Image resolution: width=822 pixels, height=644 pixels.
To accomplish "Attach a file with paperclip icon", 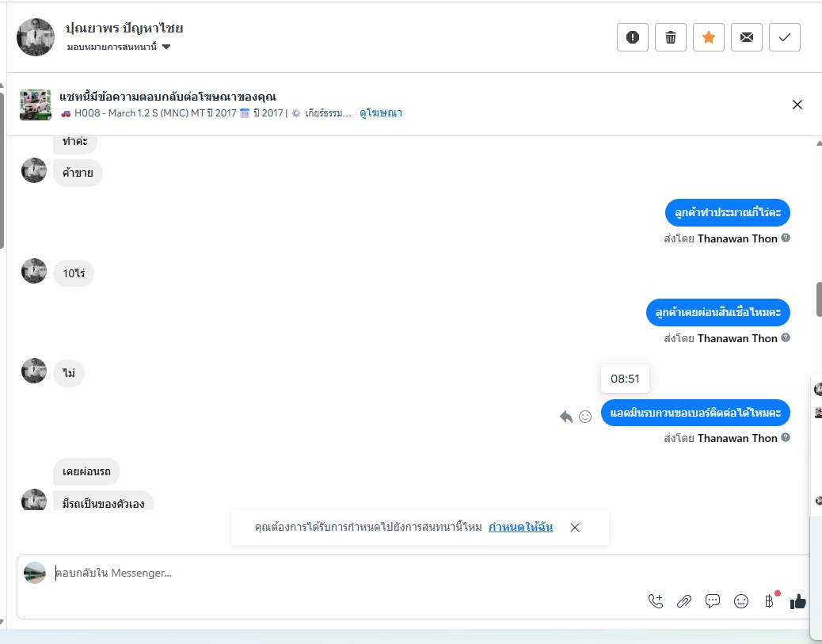I will pyautogui.click(x=683, y=601).
